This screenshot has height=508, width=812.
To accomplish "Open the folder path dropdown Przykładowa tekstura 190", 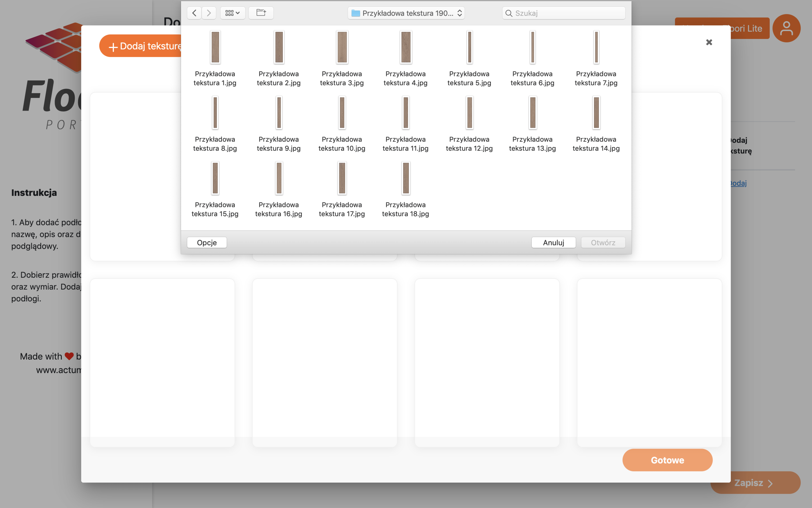I will tap(406, 13).
